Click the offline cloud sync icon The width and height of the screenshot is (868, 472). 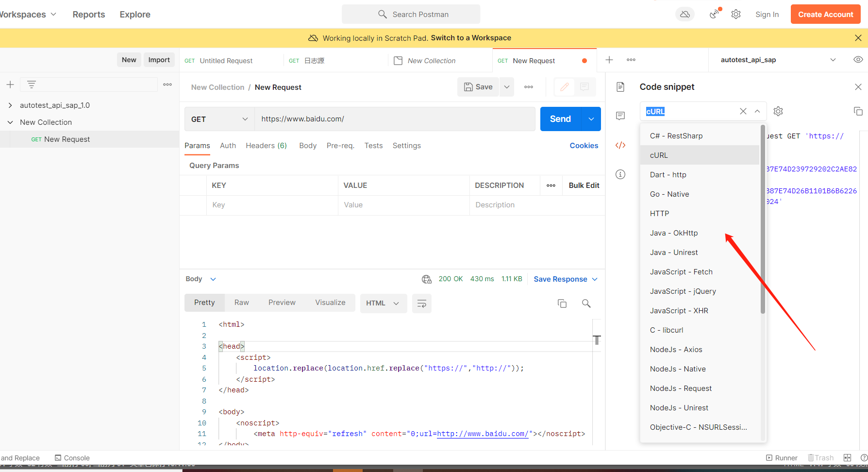point(684,15)
